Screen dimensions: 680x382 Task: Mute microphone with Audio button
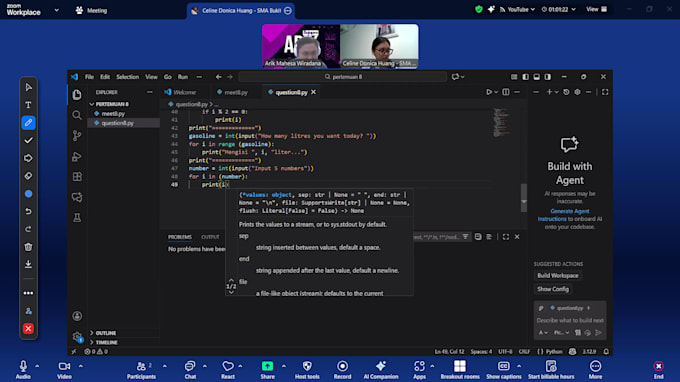23,370
